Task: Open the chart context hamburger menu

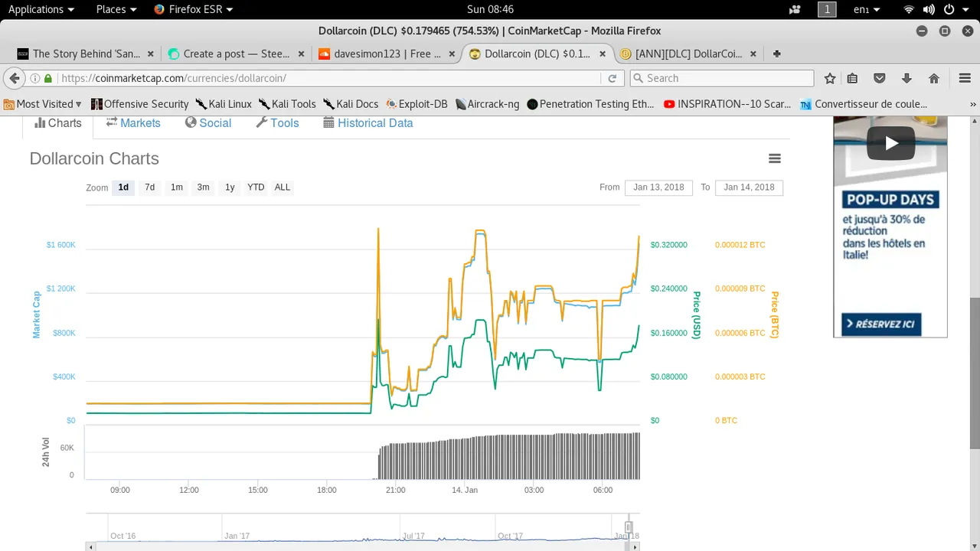Action: (775, 158)
